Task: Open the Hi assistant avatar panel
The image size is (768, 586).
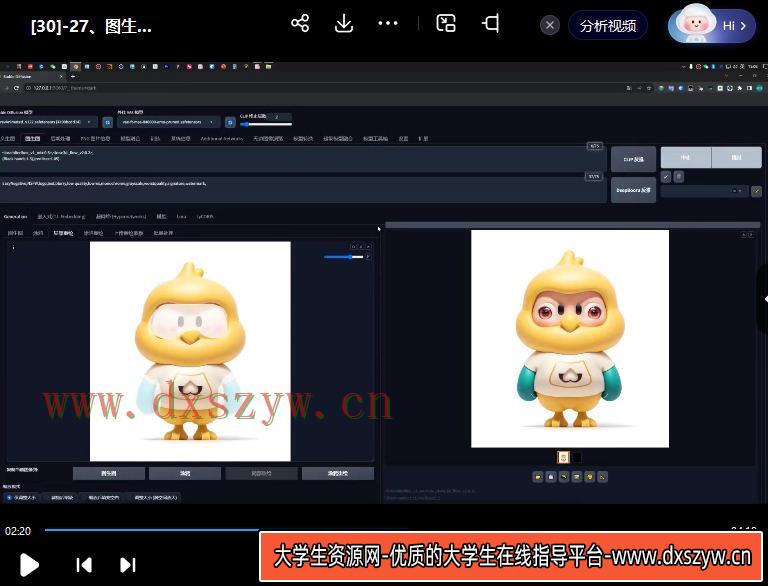Action: (x=712, y=24)
